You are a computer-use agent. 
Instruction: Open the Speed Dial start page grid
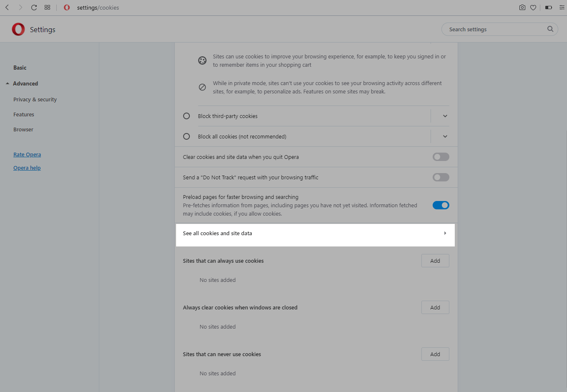pos(47,8)
